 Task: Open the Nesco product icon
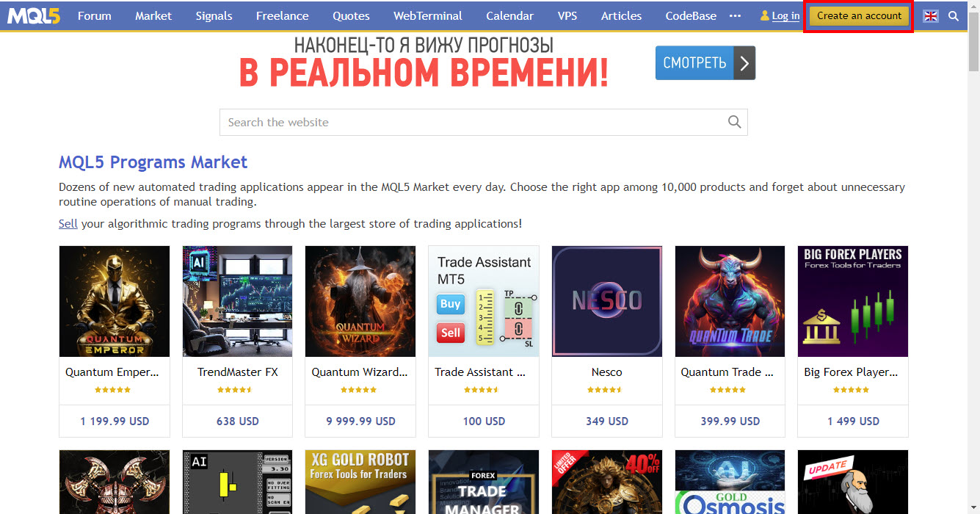(x=607, y=301)
